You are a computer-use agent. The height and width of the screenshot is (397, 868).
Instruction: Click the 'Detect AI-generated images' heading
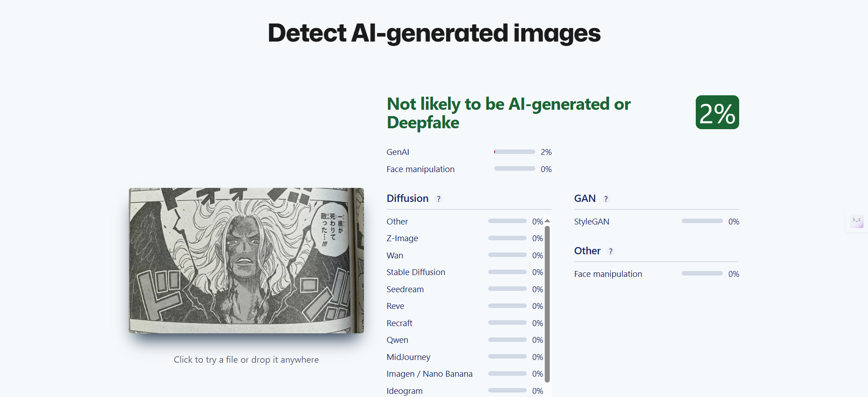click(x=434, y=33)
